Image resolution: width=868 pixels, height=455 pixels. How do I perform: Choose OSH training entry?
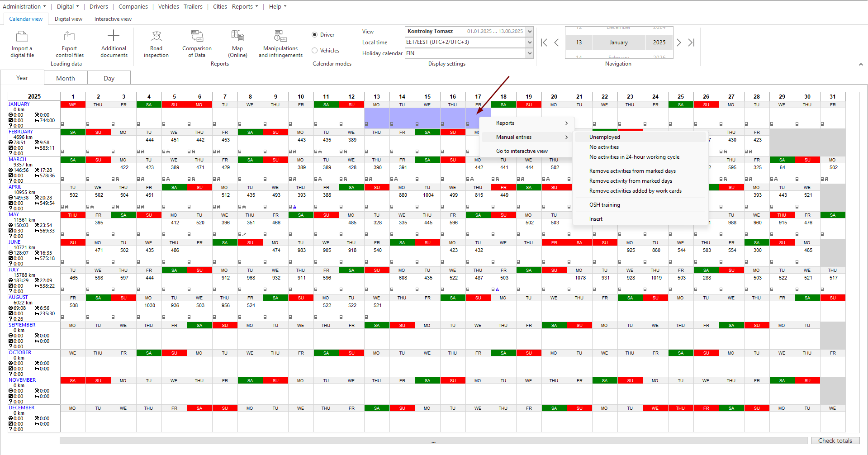[x=640, y=205]
